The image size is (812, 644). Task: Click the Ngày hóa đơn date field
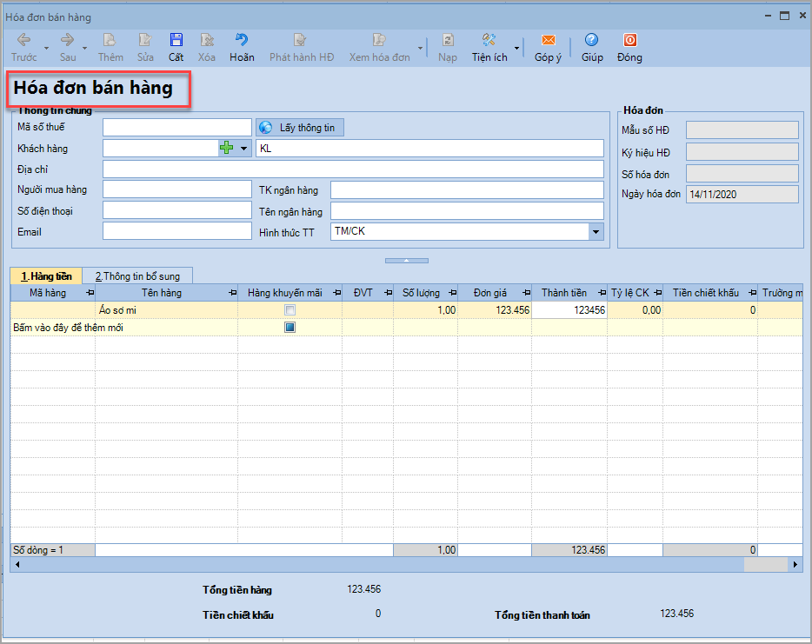click(x=742, y=195)
